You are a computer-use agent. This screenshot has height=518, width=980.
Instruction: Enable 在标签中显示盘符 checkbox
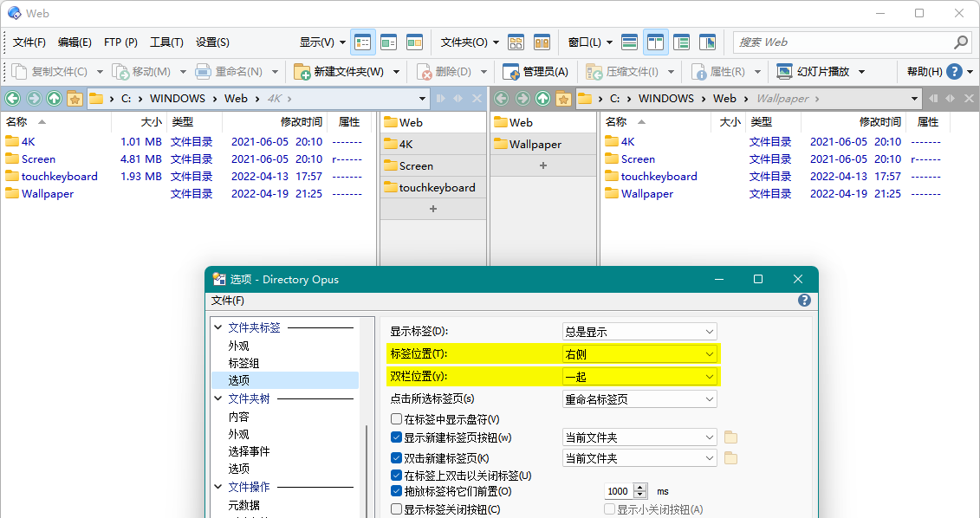397,419
